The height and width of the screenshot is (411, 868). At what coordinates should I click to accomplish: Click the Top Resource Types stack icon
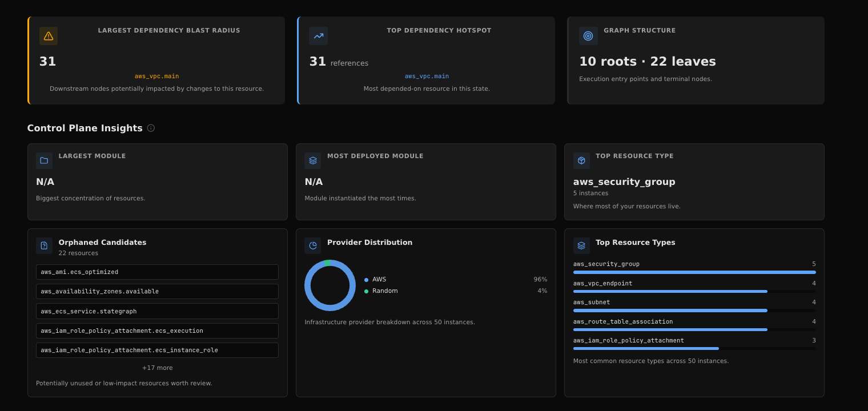click(581, 245)
